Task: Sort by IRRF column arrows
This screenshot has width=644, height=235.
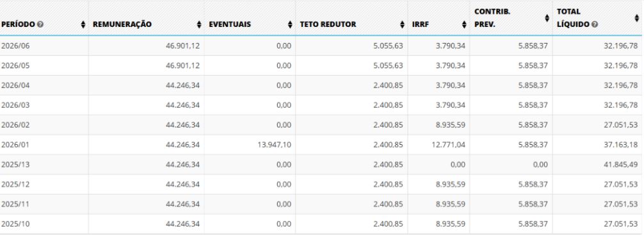Action: pos(465,24)
